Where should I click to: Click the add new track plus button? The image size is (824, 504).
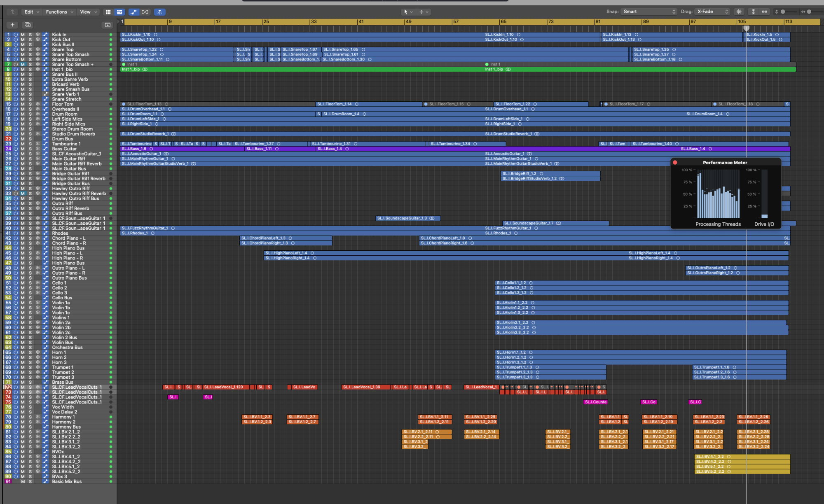pos(12,25)
